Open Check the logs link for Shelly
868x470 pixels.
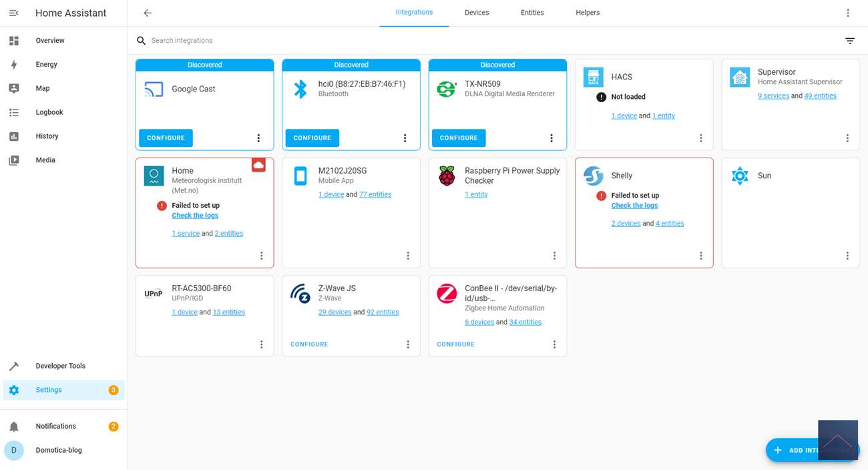click(x=634, y=206)
